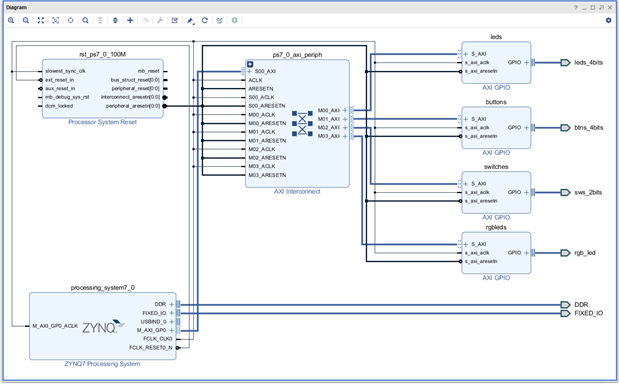
Task: Regenerate the diagram layout
Action: [x=204, y=21]
